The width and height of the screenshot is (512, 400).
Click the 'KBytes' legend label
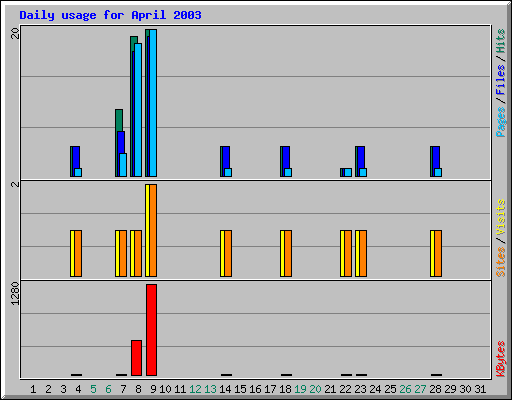[x=501, y=359]
